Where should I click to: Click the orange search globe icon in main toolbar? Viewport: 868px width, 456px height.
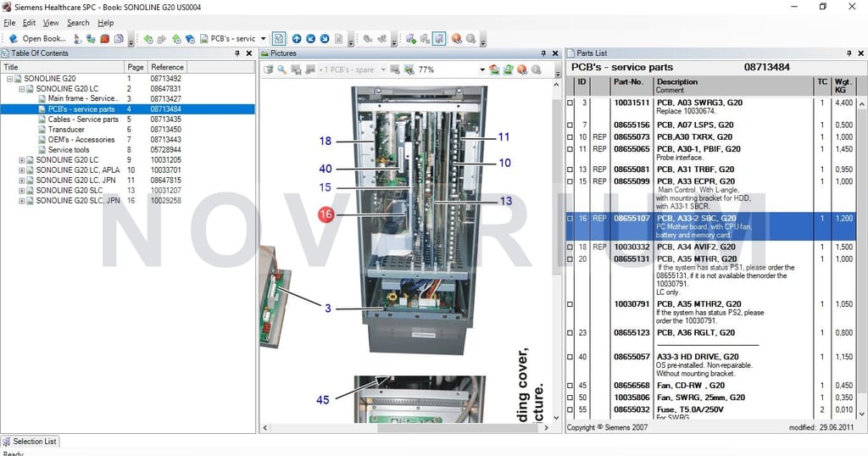pos(456,39)
